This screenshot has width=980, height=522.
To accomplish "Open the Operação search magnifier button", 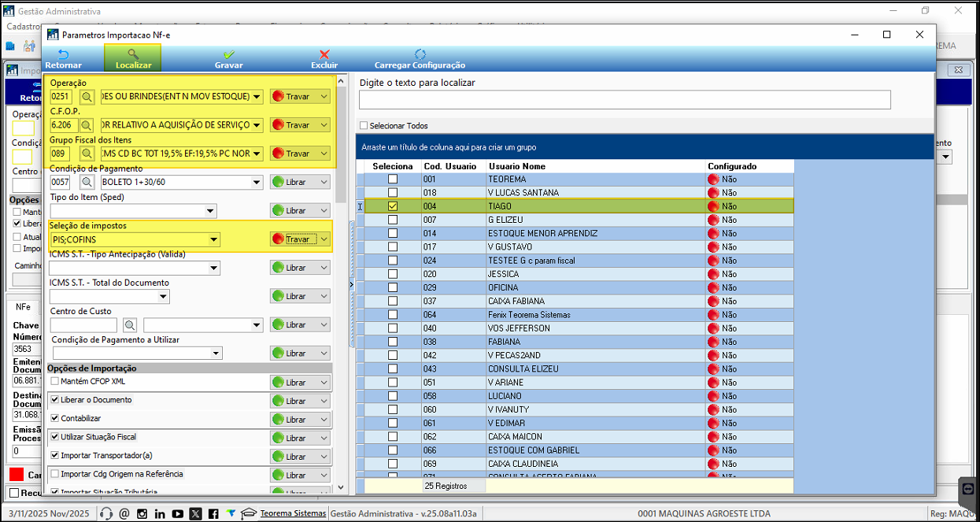I will tap(87, 96).
